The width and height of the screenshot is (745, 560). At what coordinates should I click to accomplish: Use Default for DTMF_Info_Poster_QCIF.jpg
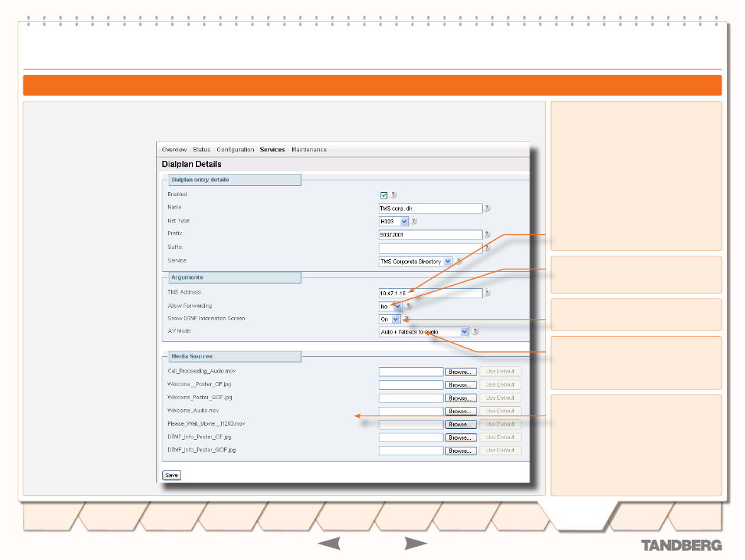pyautogui.click(x=501, y=450)
